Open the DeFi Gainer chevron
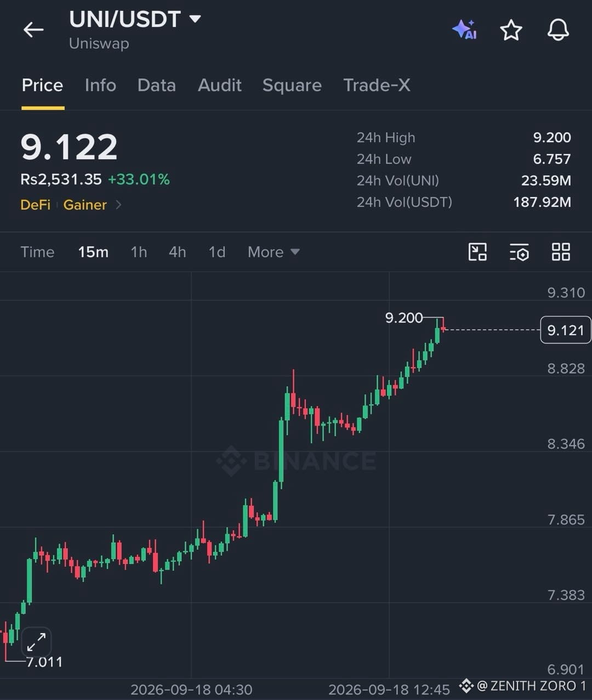This screenshot has width=592, height=700. pos(118,205)
